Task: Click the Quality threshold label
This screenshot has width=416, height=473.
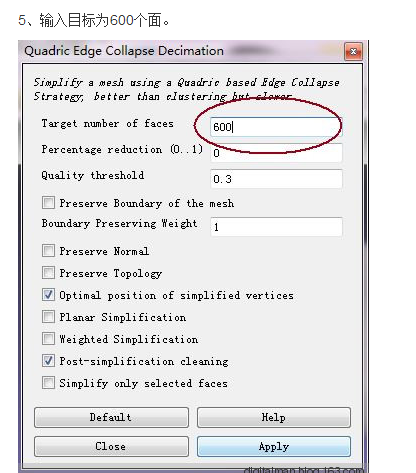Action: (93, 176)
